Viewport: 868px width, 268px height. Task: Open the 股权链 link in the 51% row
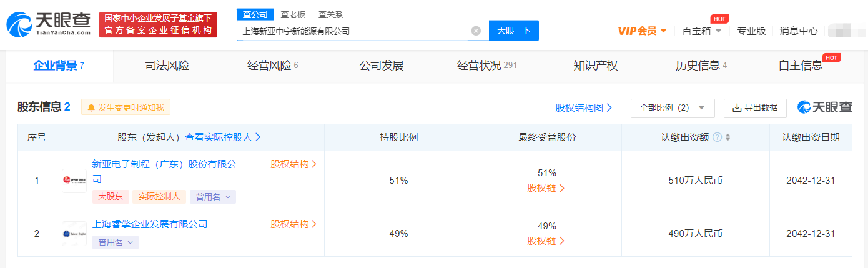[546, 188]
